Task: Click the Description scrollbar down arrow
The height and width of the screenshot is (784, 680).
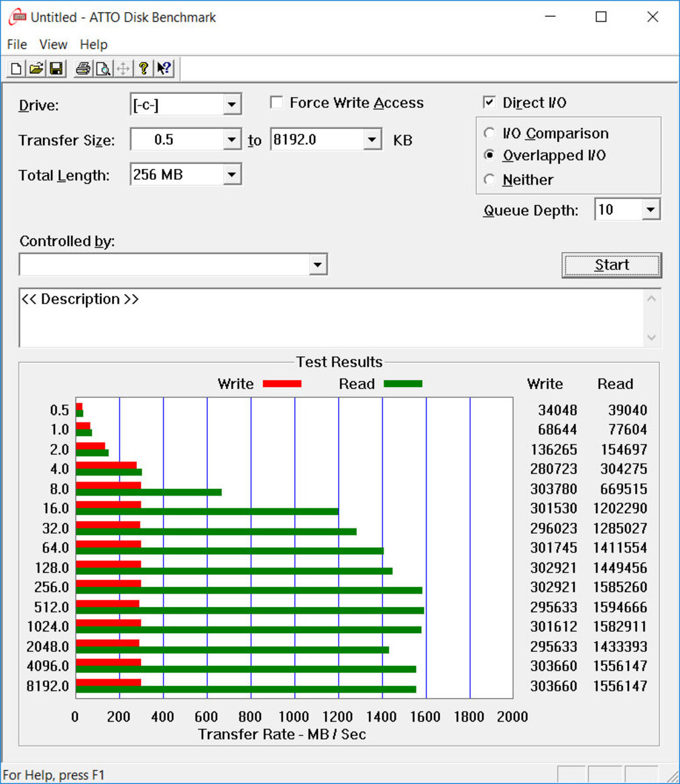Action: click(x=651, y=337)
